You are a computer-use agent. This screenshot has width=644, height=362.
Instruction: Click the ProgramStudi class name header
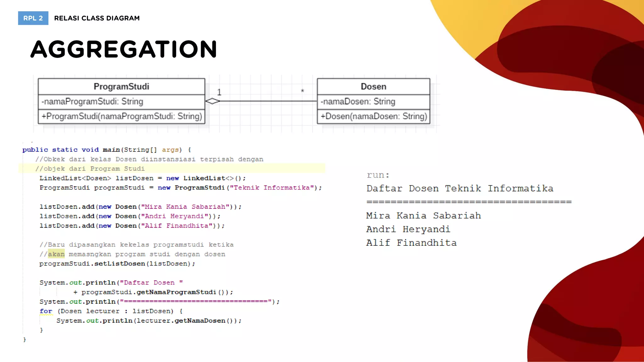(121, 86)
